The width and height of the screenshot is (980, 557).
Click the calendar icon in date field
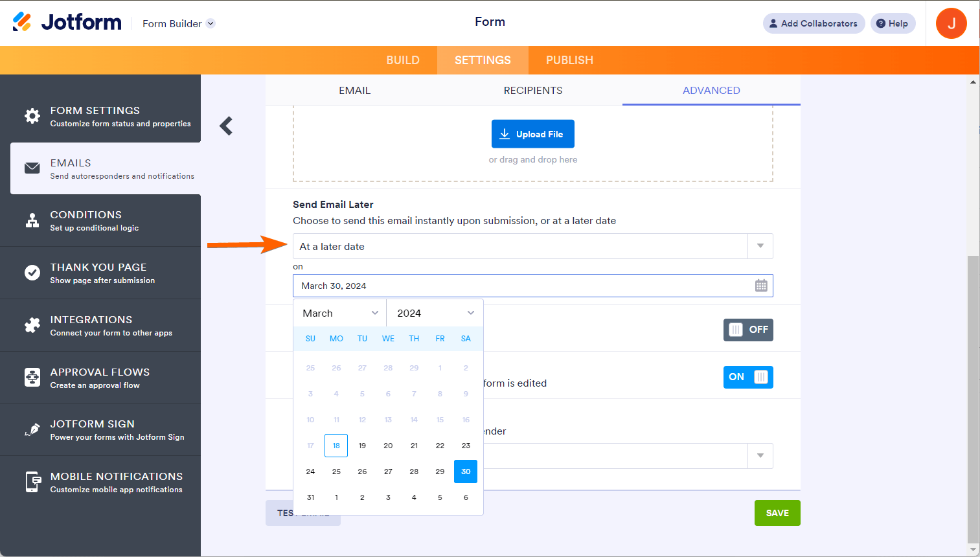click(x=761, y=286)
